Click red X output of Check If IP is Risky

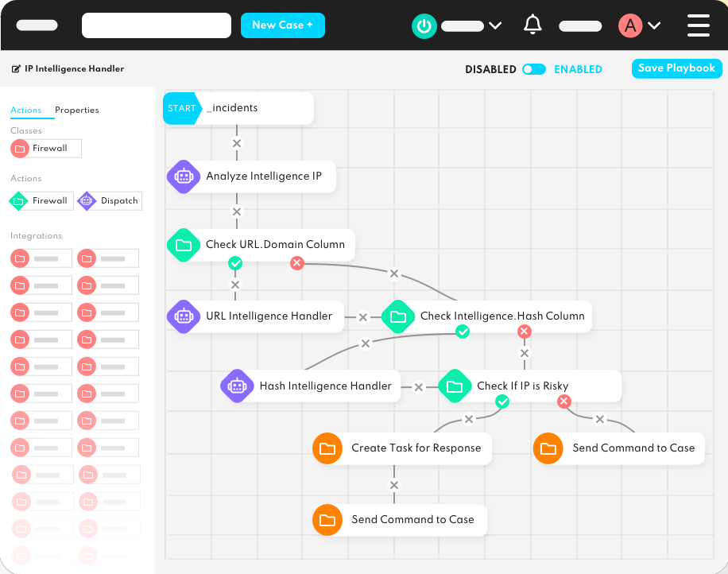[x=564, y=402]
